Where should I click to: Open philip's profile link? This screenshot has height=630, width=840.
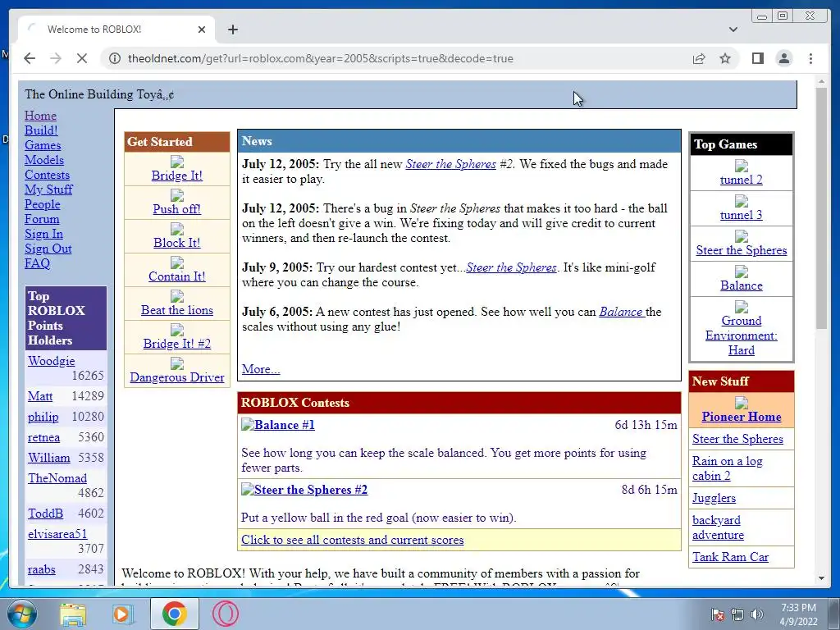point(43,417)
